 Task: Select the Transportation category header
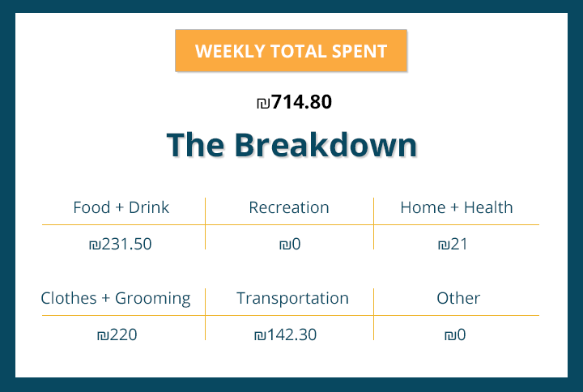click(x=292, y=298)
